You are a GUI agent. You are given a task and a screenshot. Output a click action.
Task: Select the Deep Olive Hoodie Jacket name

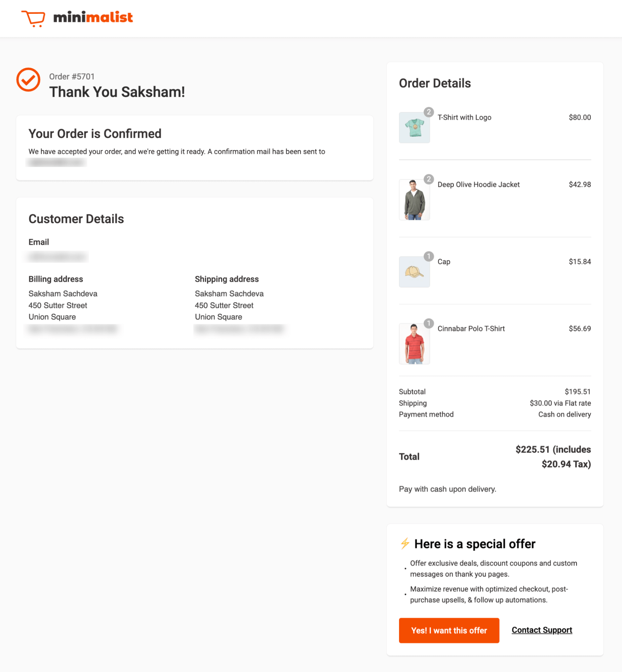(478, 185)
